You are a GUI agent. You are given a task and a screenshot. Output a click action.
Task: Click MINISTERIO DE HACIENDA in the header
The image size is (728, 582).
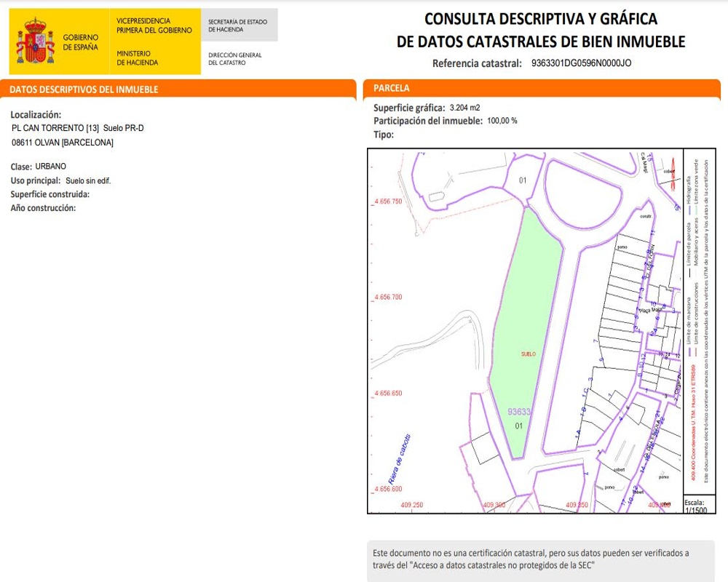pyautogui.click(x=137, y=58)
